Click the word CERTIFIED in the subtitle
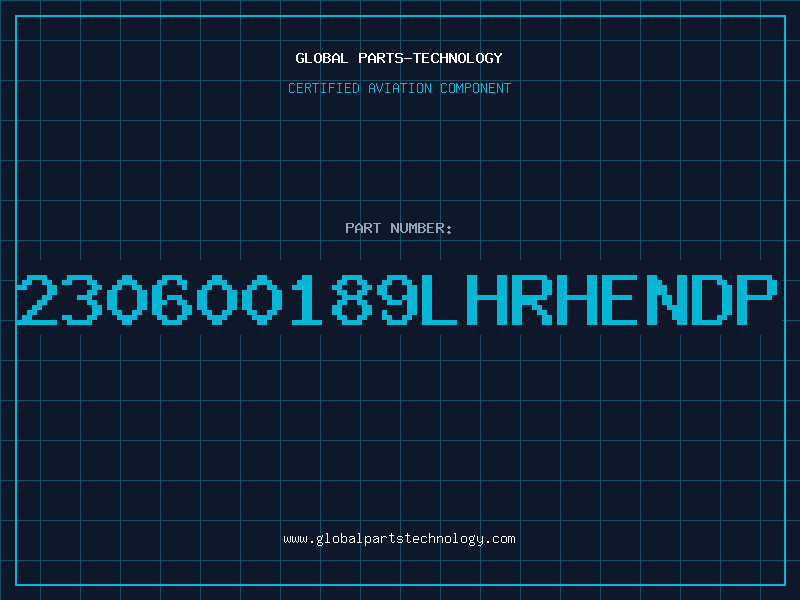 324,88
